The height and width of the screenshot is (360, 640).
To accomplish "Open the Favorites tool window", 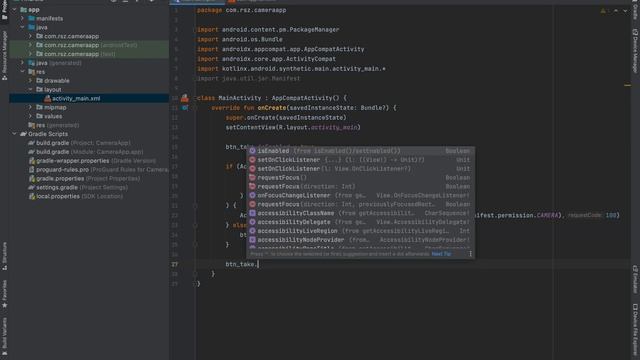I will click(x=4, y=294).
